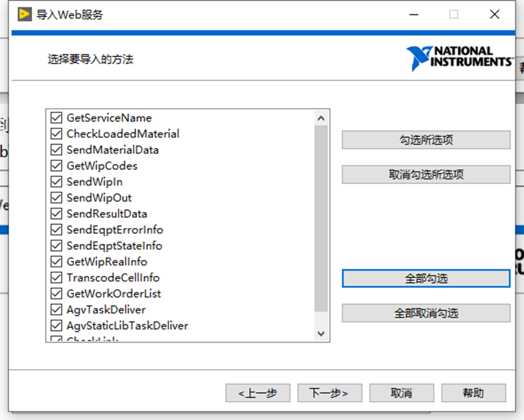Image resolution: width=524 pixels, height=420 pixels.
Task: Toggle the SendWipIn checkbox
Action: [x=56, y=182]
